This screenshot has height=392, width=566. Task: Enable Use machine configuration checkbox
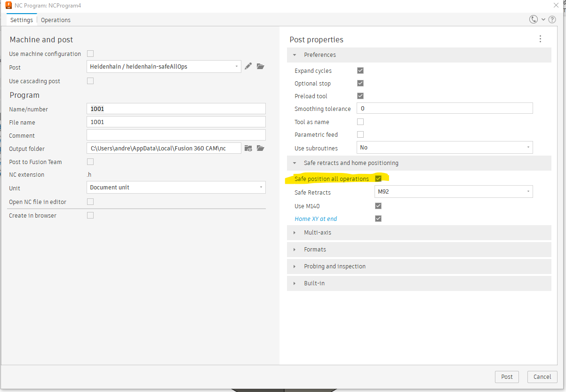[90, 54]
